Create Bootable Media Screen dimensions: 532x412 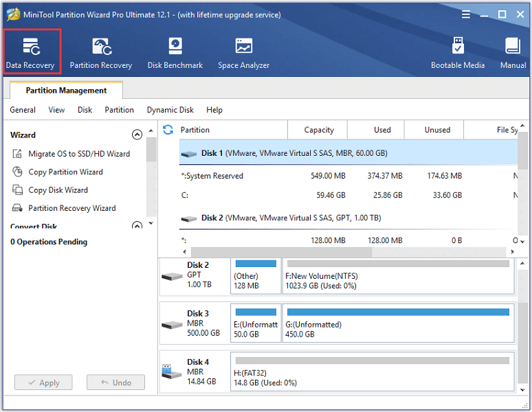tap(458, 53)
